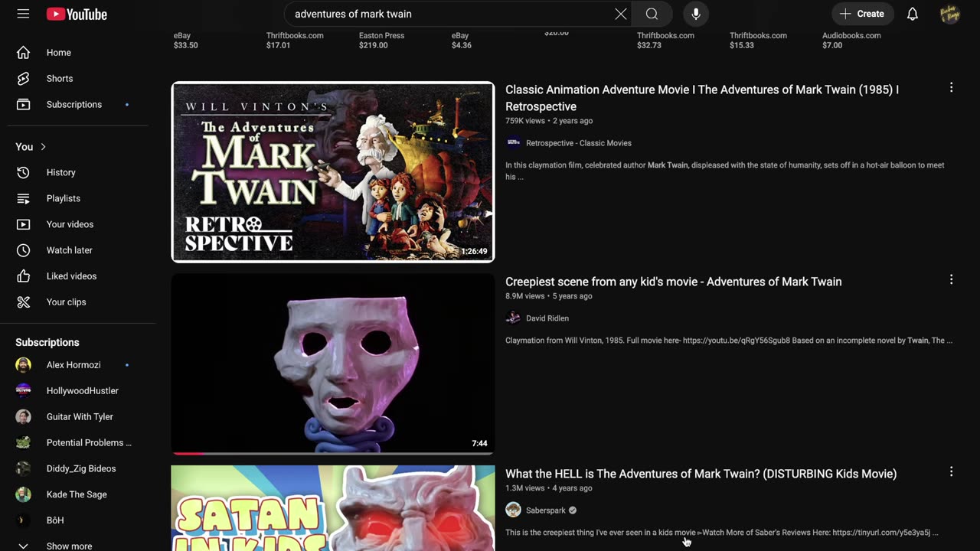Go to YouTube home via logo
The image size is (980, 551).
point(77,14)
